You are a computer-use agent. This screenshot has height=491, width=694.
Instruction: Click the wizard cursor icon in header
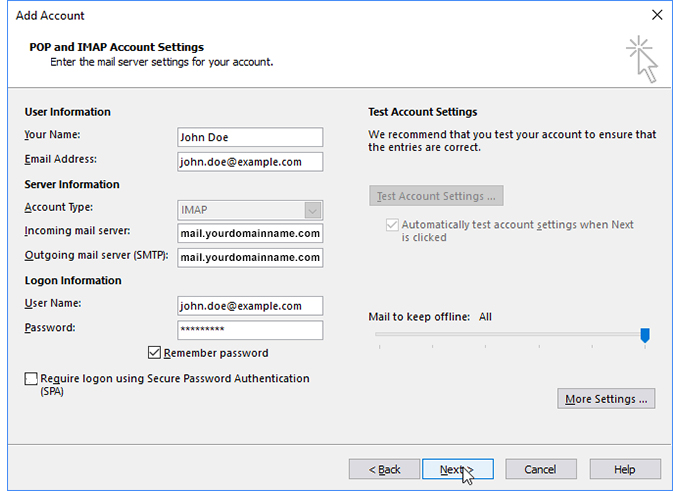point(641,58)
